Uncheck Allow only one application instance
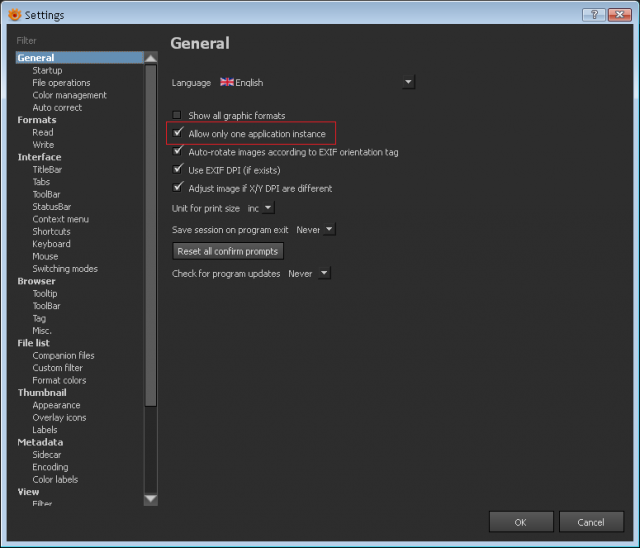 point(177,133)
